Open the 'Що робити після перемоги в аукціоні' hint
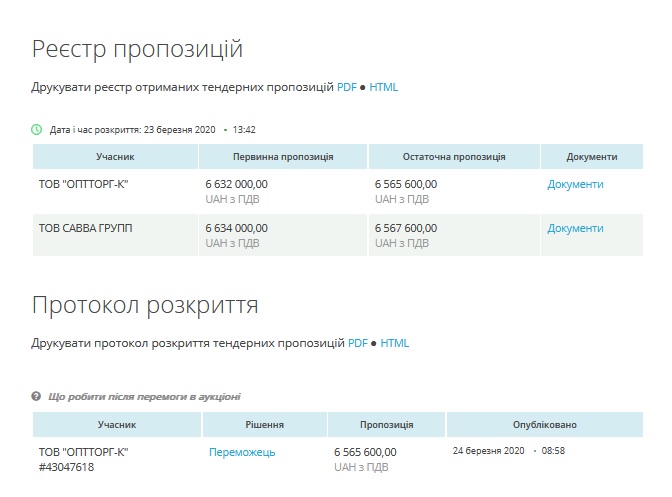672x497 pixels. pos(144,397)
